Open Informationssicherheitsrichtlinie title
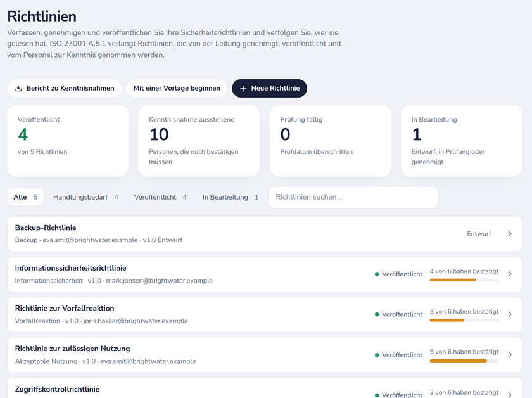This screenshot has width=532, height=398. [x=70, y=268]
